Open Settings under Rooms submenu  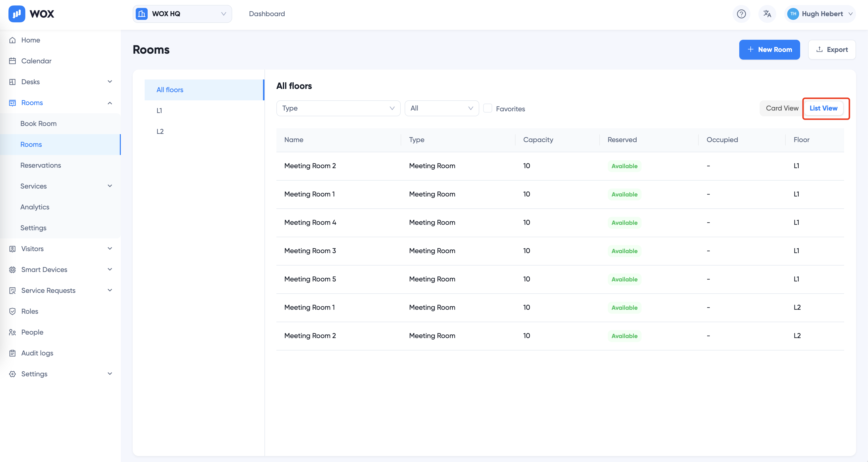point(60,228)
